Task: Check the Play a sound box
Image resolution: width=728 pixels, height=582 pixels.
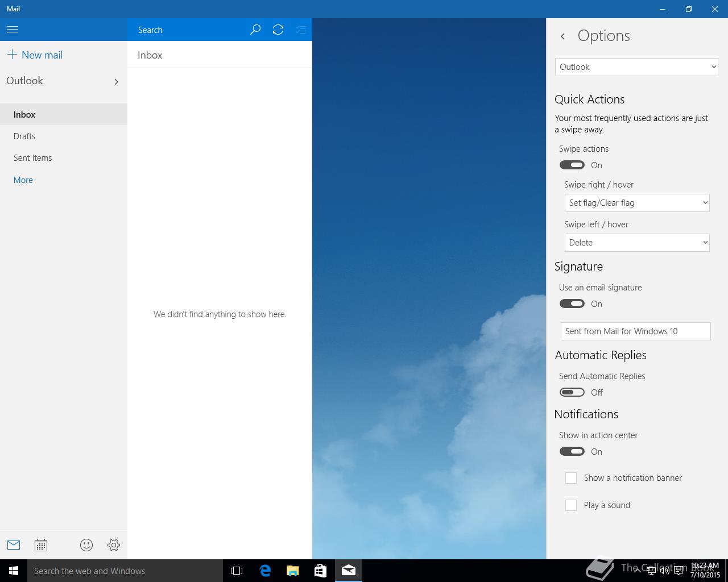Action: [x=571, y=505]
